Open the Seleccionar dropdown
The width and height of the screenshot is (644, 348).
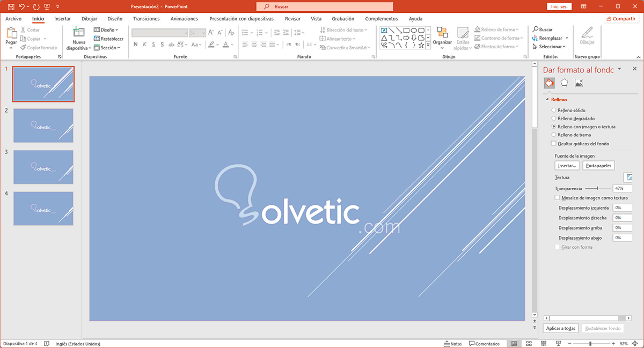549,47
